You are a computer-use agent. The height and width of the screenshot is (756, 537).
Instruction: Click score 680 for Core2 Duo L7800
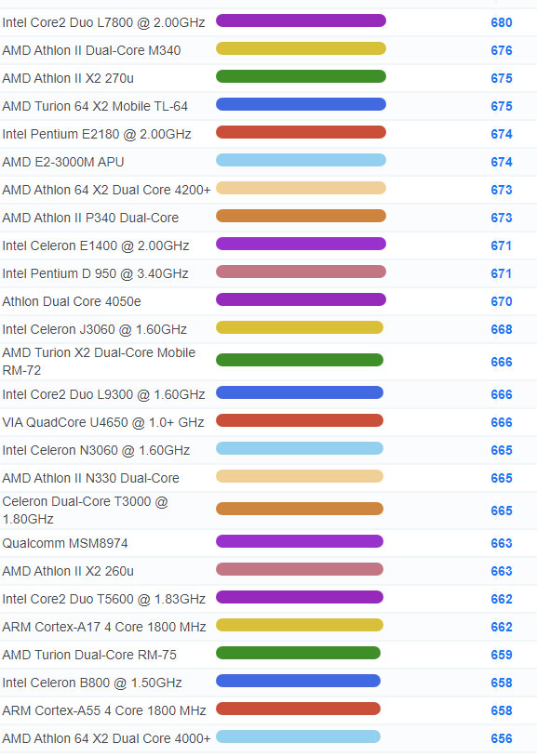502,22
